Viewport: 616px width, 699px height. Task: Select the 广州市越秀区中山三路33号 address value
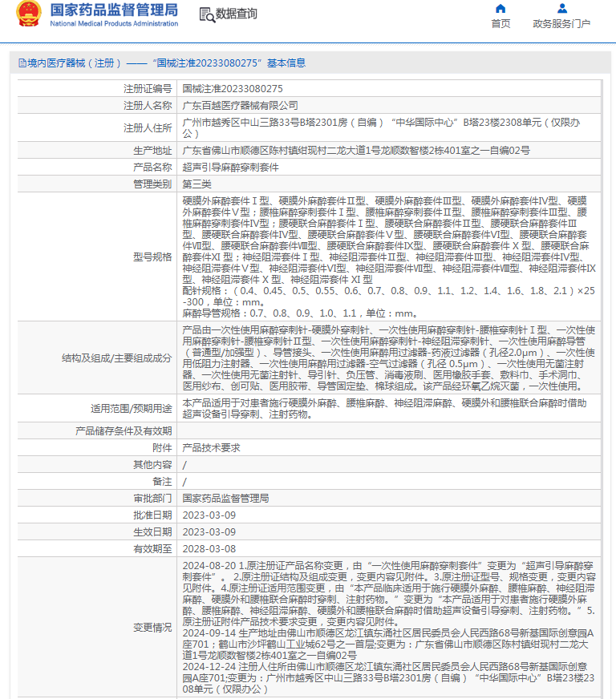click(381, 128)
